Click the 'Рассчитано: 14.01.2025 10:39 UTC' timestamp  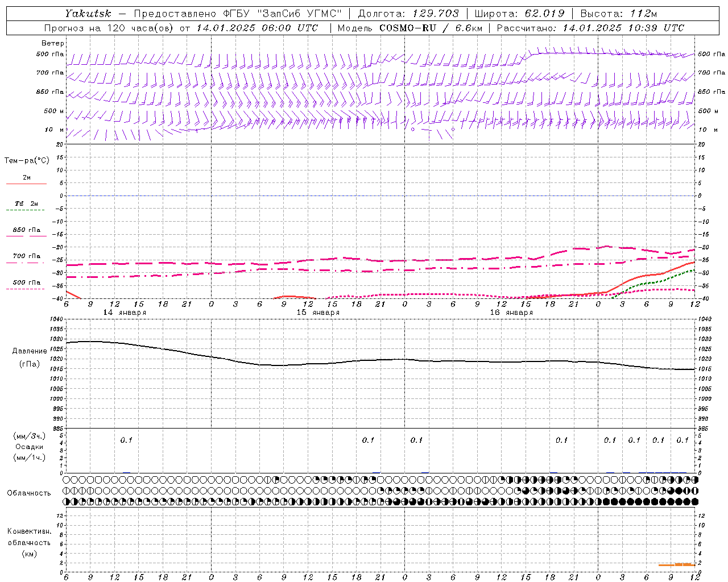[x=590, y=28]
